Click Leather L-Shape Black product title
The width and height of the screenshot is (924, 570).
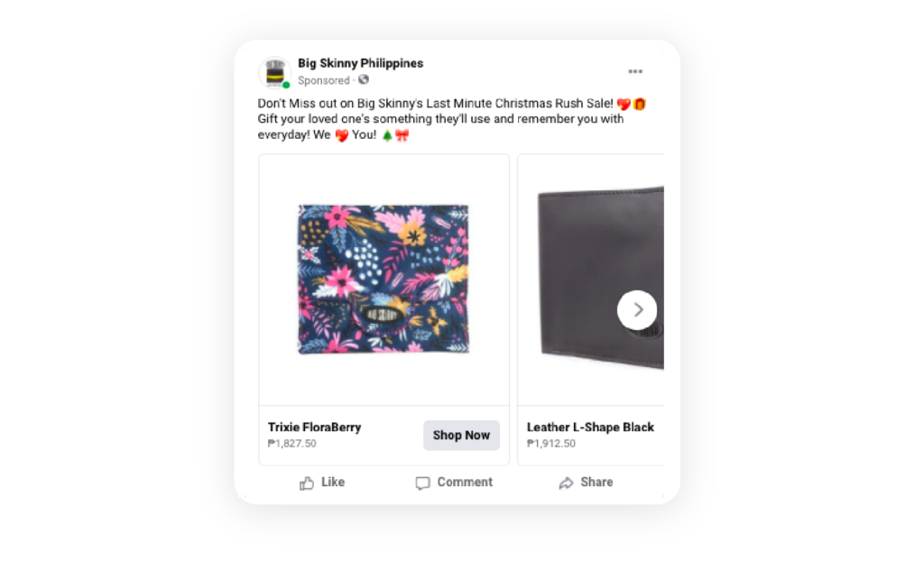590,427
